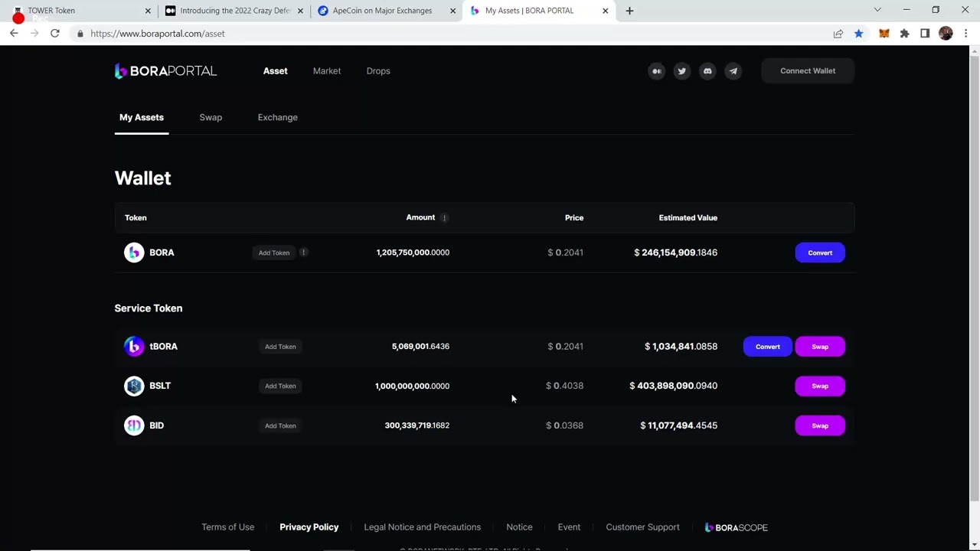The width and height of the screenshot is (980, 551).
Task: Click the BID token icon
Action: click(x=134, y=425)
